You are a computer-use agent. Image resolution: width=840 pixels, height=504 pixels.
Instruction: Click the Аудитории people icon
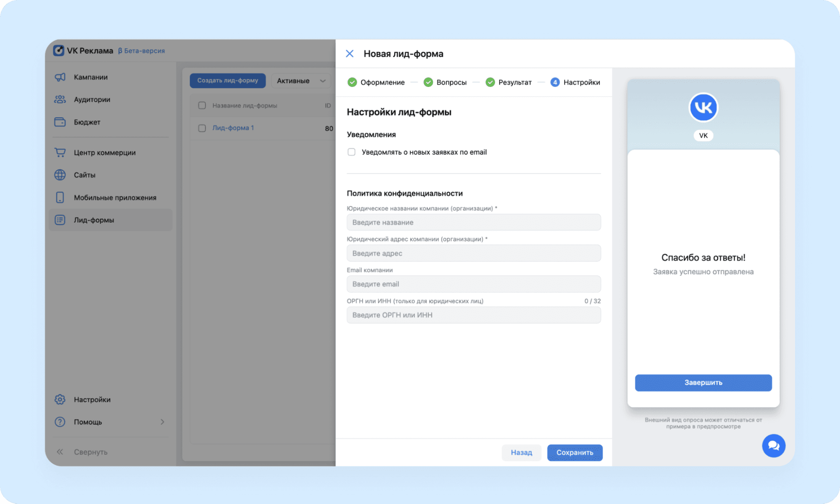tap(60, 100)
